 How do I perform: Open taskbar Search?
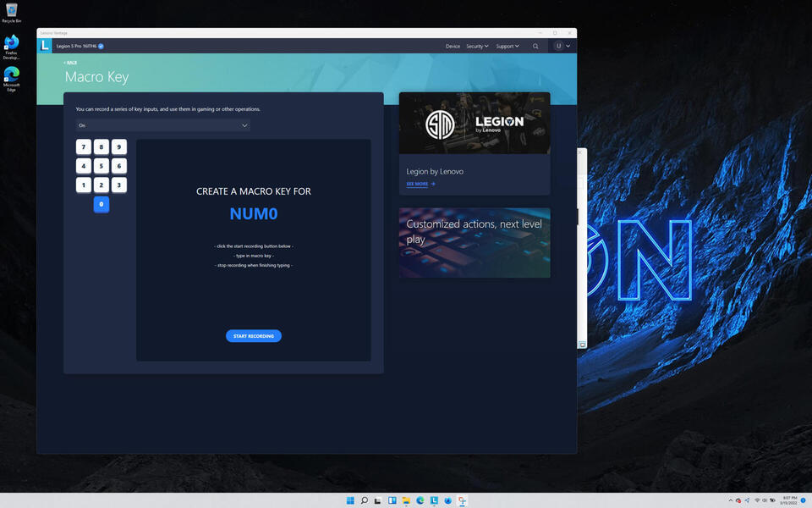[x=364, y=500]
